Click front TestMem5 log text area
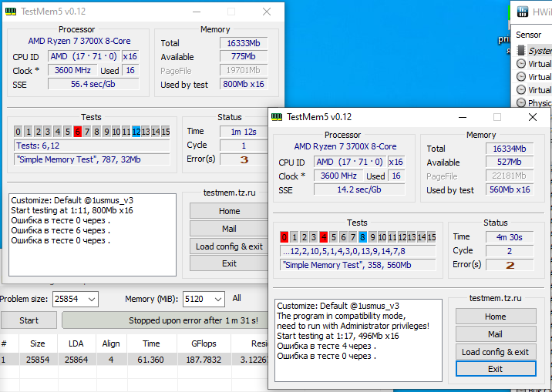 (x=358, y=340)
